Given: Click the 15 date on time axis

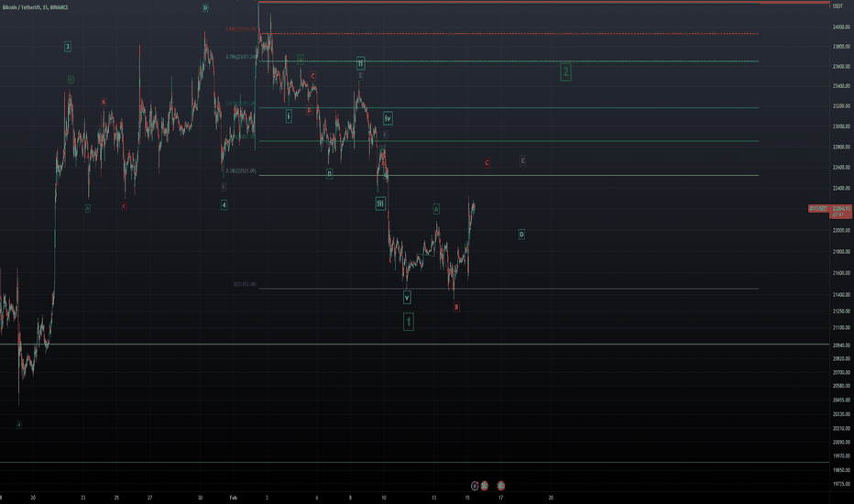Looking at the screenshot, I should pyautogui.click(x=467, y=498).
